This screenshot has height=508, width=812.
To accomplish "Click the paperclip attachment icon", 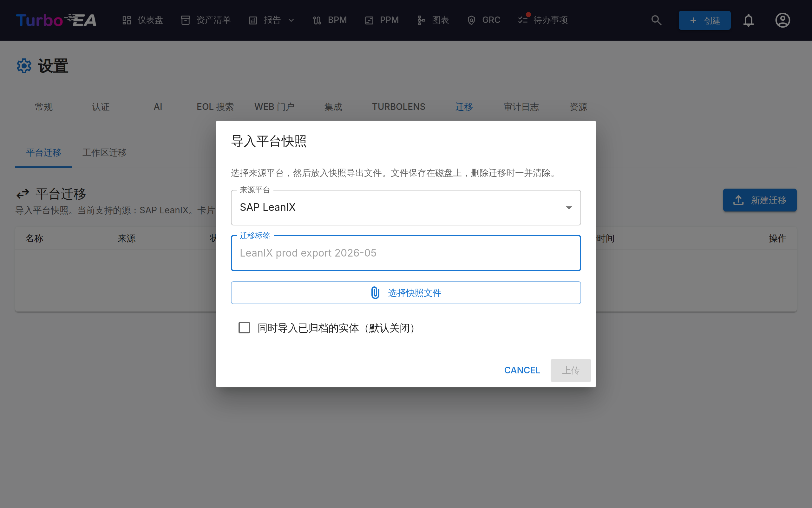I will click(x=375, y=293).
